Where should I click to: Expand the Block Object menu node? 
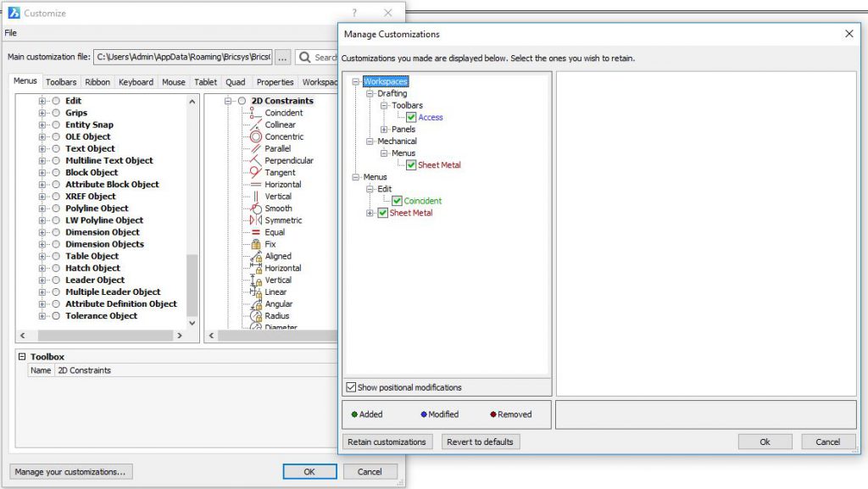(42, 173)
